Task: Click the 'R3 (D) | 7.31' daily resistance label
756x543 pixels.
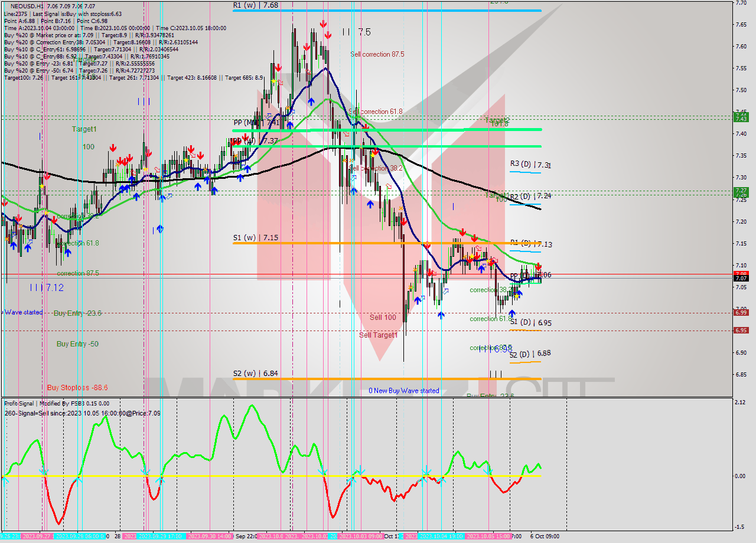Action: (x=531, y=165)
